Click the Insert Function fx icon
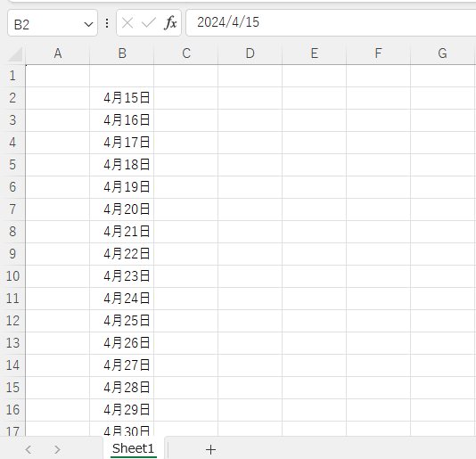Viewport: 476px width, 459px height. click(170, 23)
